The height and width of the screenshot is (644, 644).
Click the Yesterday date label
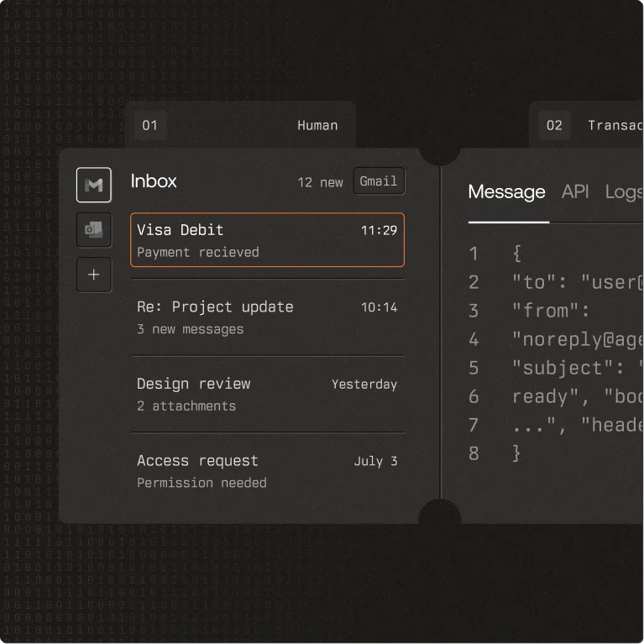(x=364, y=385)
